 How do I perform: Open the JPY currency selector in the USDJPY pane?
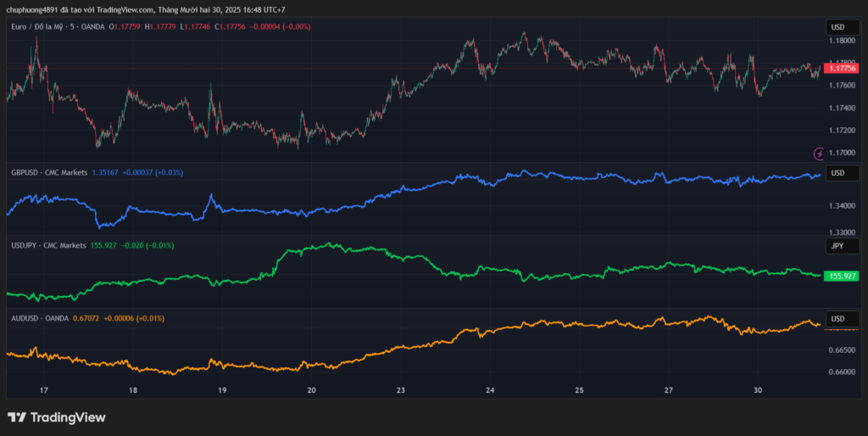[837, 246]
